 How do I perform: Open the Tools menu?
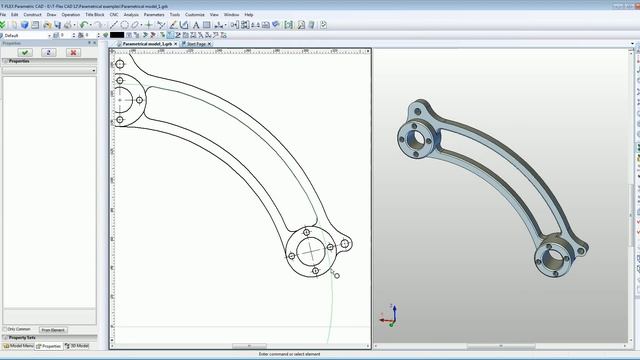175,14
